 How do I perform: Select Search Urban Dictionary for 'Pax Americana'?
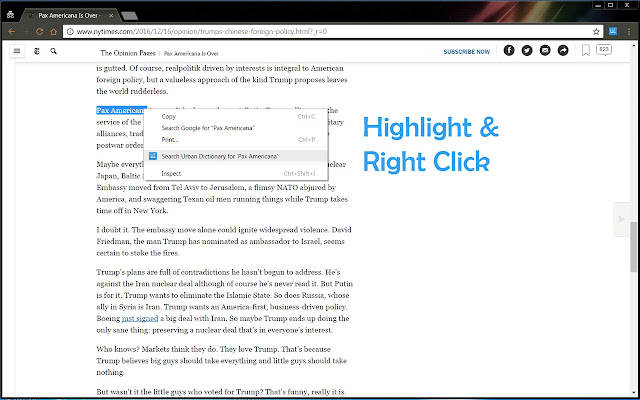[236, 156]
